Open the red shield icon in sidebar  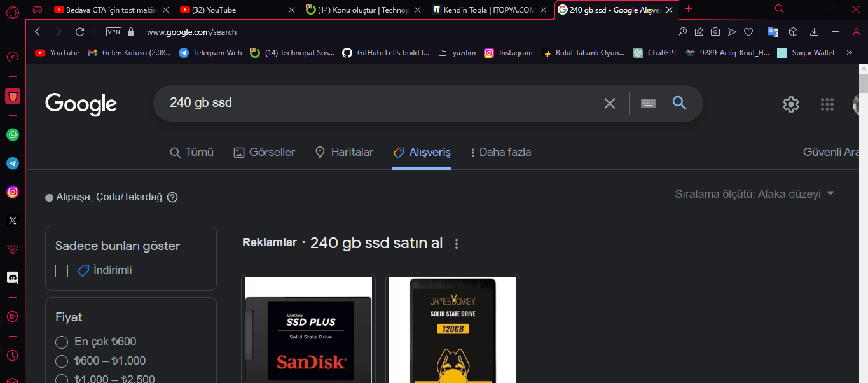[13, 96]
